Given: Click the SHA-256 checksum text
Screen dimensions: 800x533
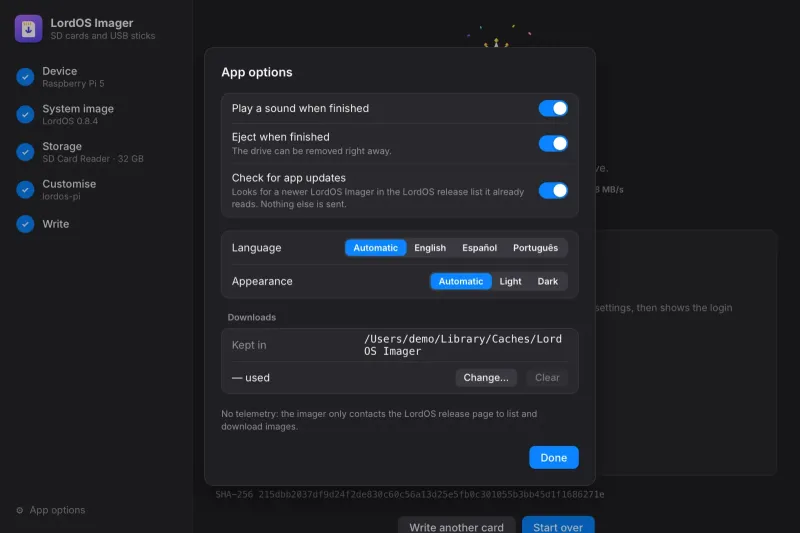Looking at the screenshot, I should tap(409, 494).
